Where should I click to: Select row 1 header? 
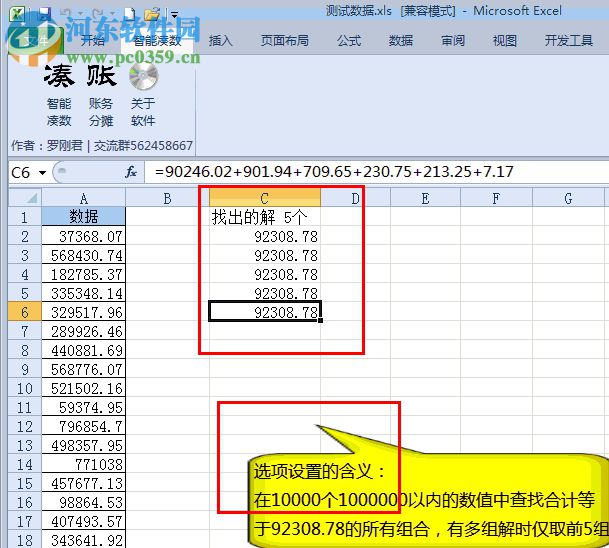[25, 217]
